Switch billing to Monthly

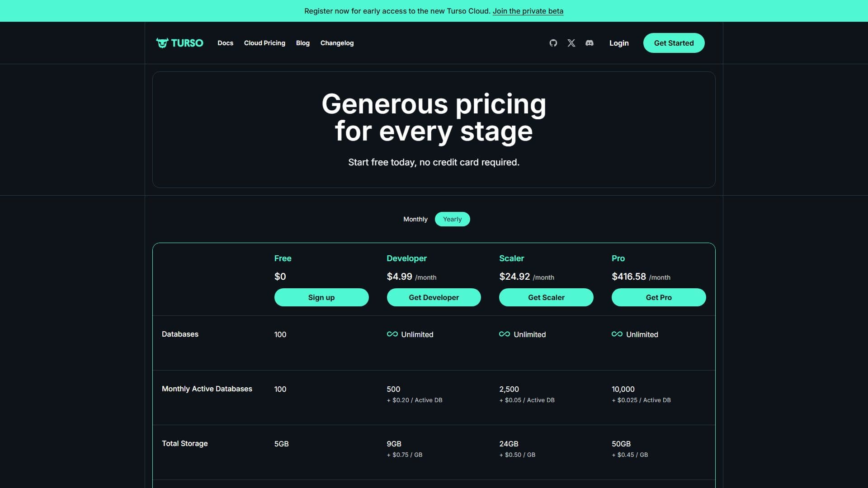coord(415,219)
